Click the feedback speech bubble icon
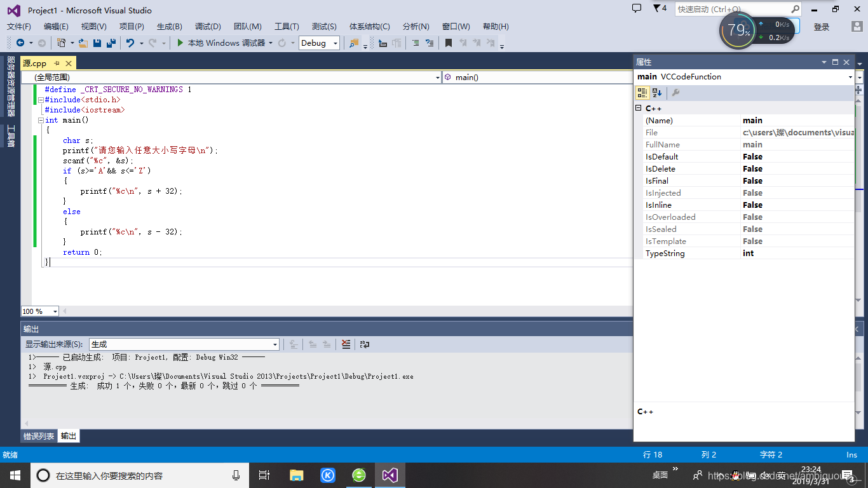The height and width of the screenshot is (488, 868). tap(637, 8)
